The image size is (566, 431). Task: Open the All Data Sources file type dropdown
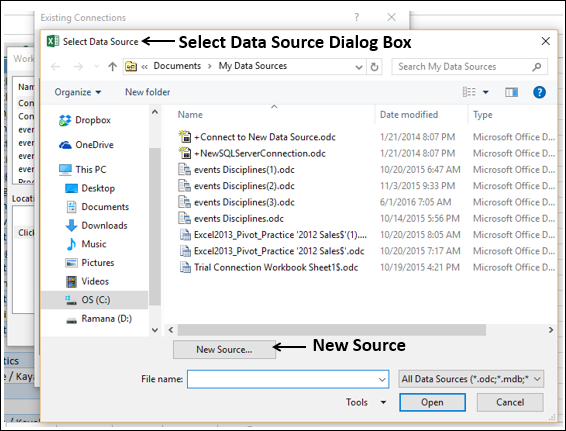(471, 379)
